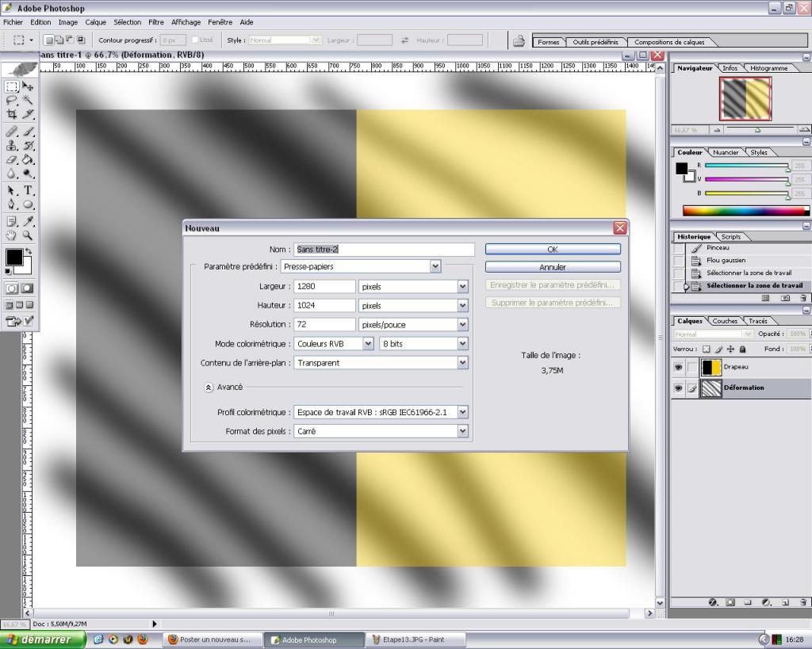Select the Pen tool
The image size is (812, 649).
click(x=12, y=204)
